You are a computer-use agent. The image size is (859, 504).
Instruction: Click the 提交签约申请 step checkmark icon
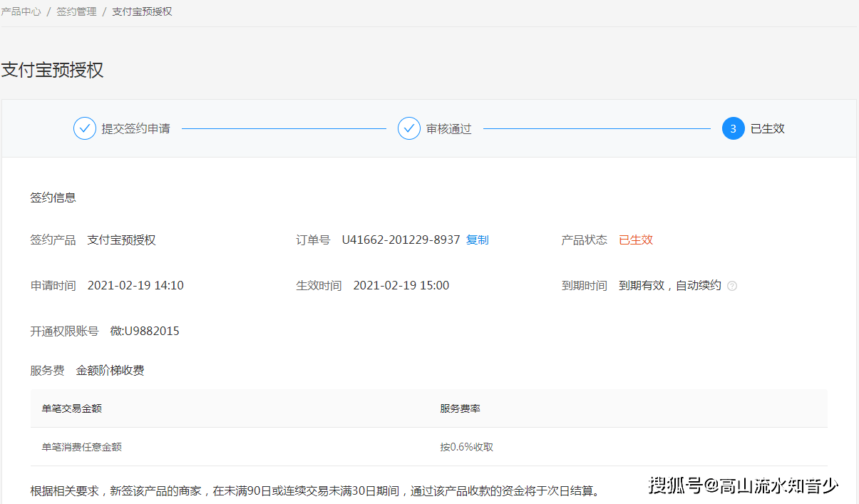point(84,128)
